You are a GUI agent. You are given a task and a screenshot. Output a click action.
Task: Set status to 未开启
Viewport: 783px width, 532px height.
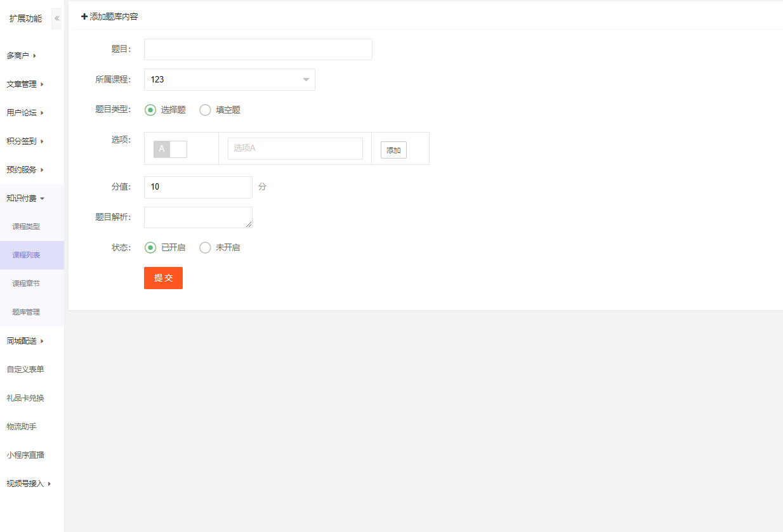click(205, 247)
